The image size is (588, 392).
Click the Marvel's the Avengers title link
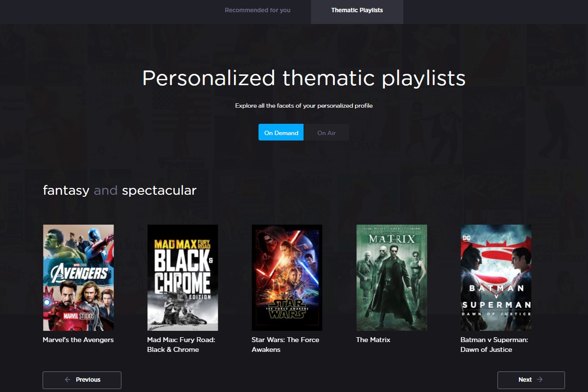pyautogui.click(x=78, y=340)
